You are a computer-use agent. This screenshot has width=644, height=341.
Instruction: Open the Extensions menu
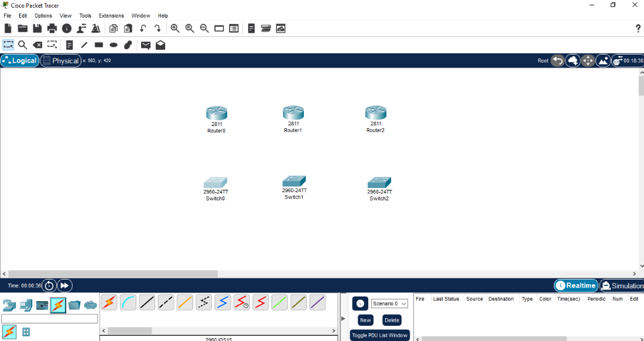click(x=111, y=16)
